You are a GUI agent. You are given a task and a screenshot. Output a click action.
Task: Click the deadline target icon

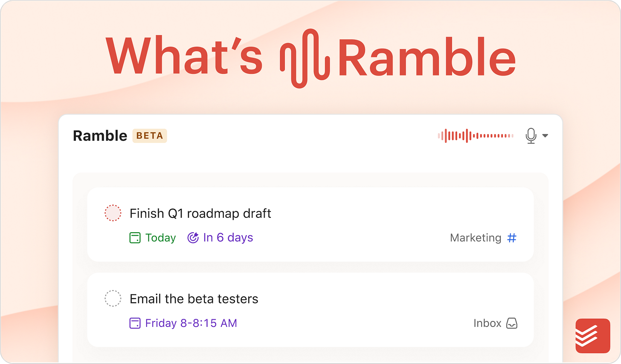coord(193,238)
